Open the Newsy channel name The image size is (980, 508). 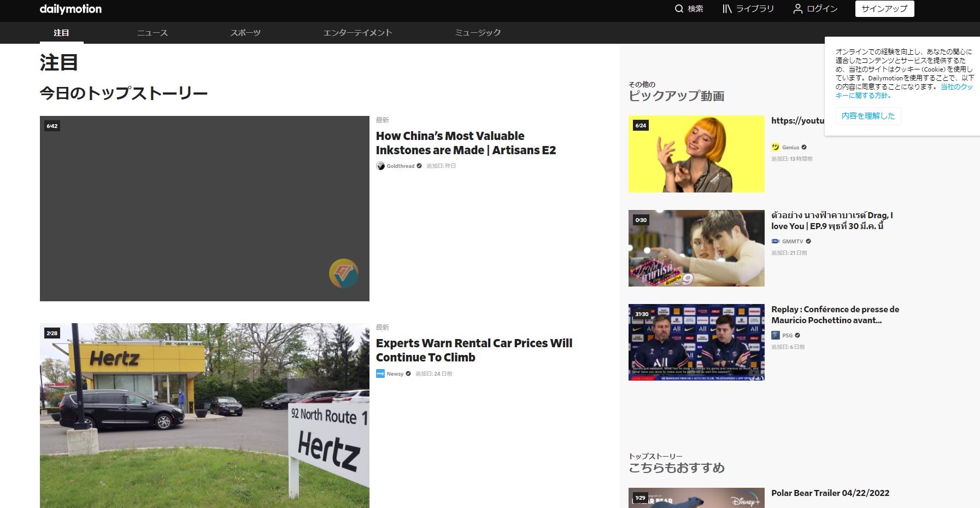click(x=395, y=374)
